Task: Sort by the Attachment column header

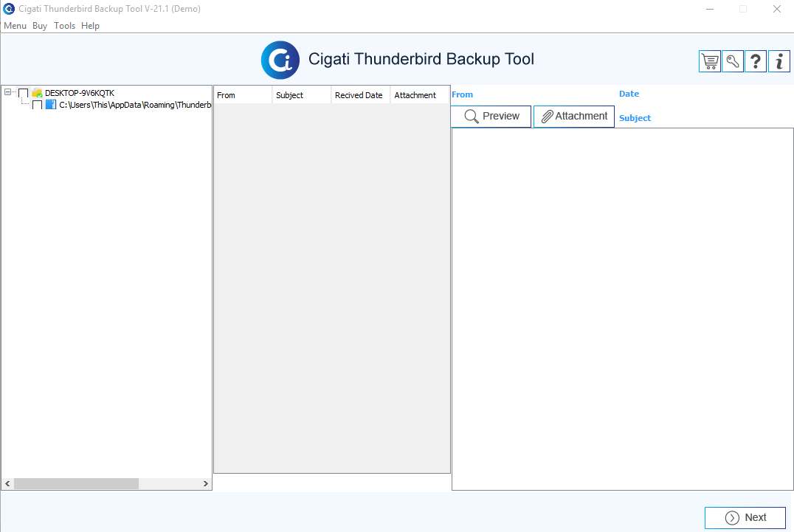Action: pos(420,95)
